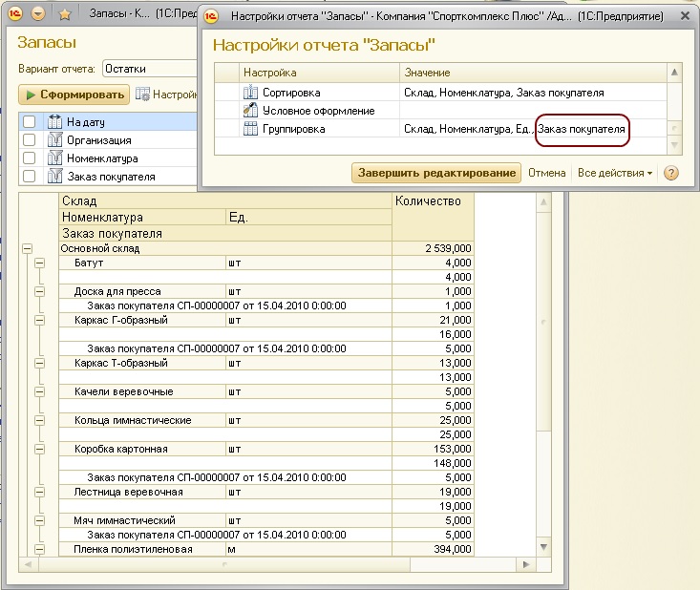This screenshot has height=590, width=700.
Task: Toggle the Организация filter checkbox
Action: pyautogui.click(x=29, y=140)
